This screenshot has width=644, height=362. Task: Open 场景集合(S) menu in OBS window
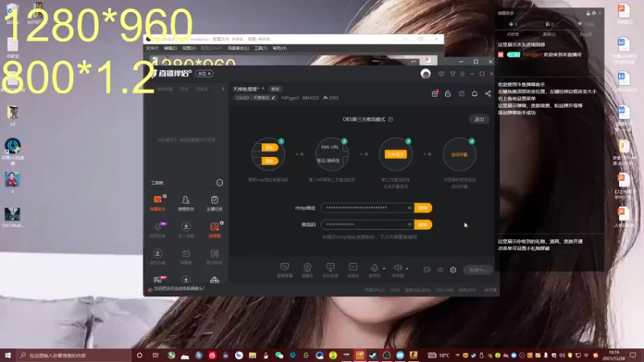(238, 48)
